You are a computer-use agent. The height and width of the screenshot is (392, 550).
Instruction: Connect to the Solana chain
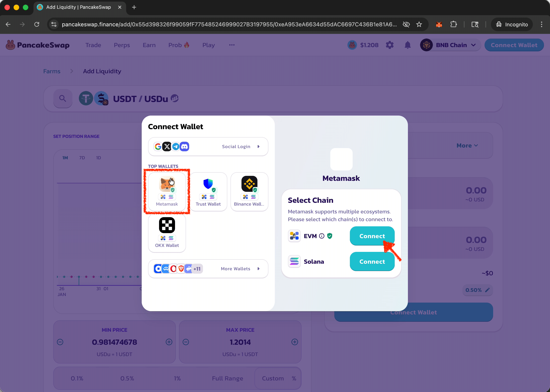pyautogui.click(x=372, y=262)
